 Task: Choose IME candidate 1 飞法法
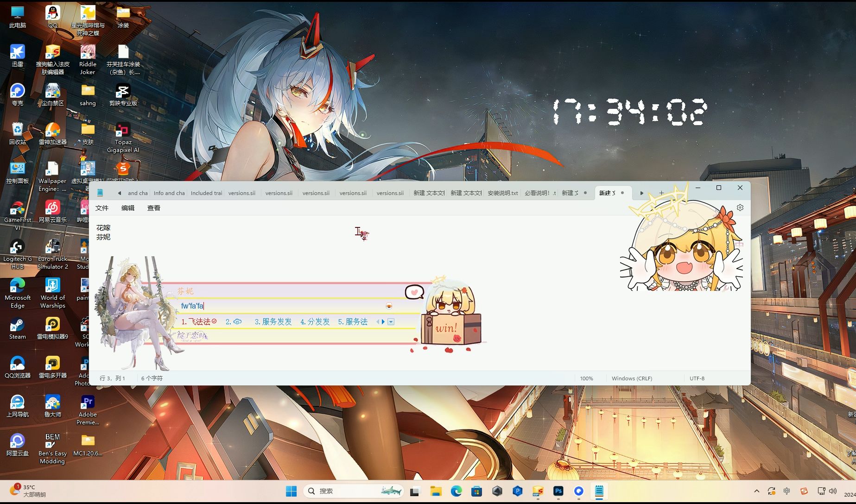(x=199, y=321)
